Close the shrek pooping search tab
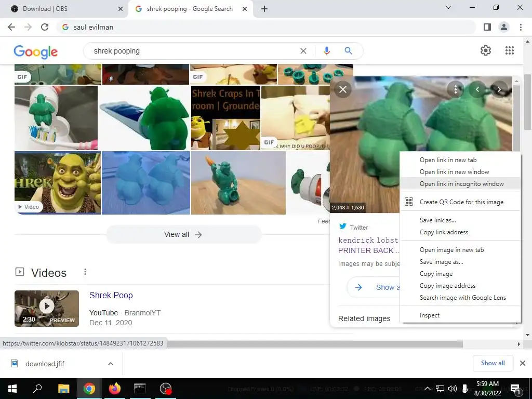Image resolution: width=532 pixels, height=399 pixels. [245, 9]
